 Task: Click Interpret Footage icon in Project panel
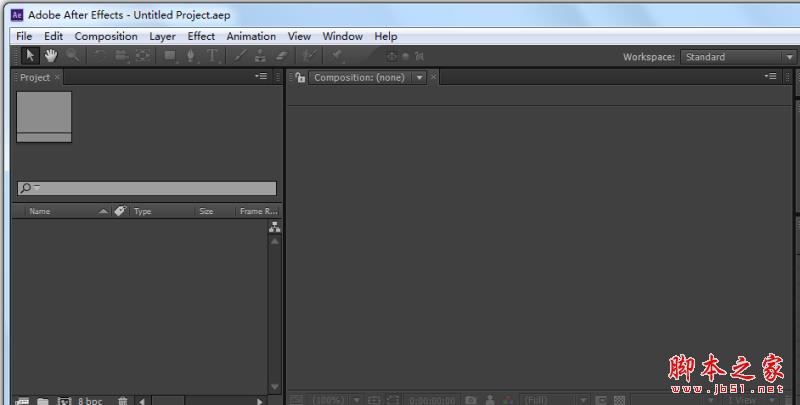click(x=22, y=401)
